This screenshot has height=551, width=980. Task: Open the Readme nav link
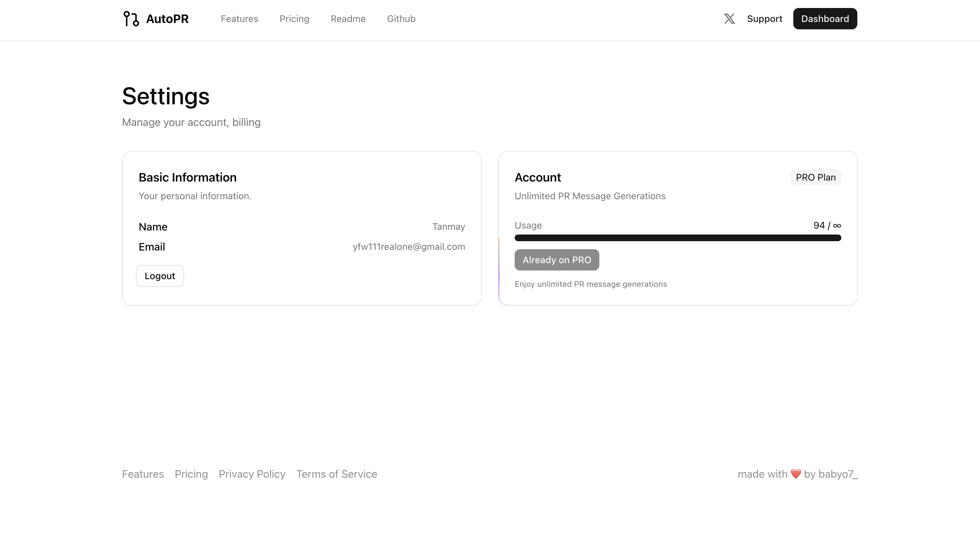(348, 19)
